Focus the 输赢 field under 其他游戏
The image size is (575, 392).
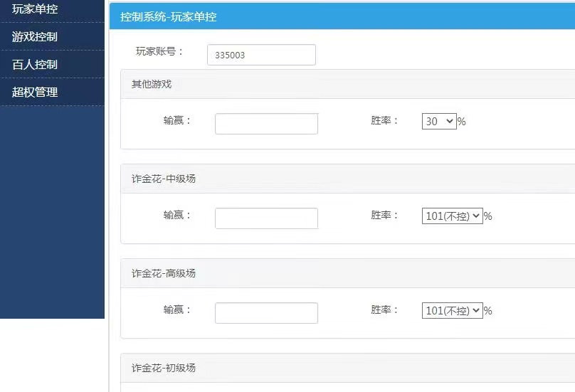266,124
